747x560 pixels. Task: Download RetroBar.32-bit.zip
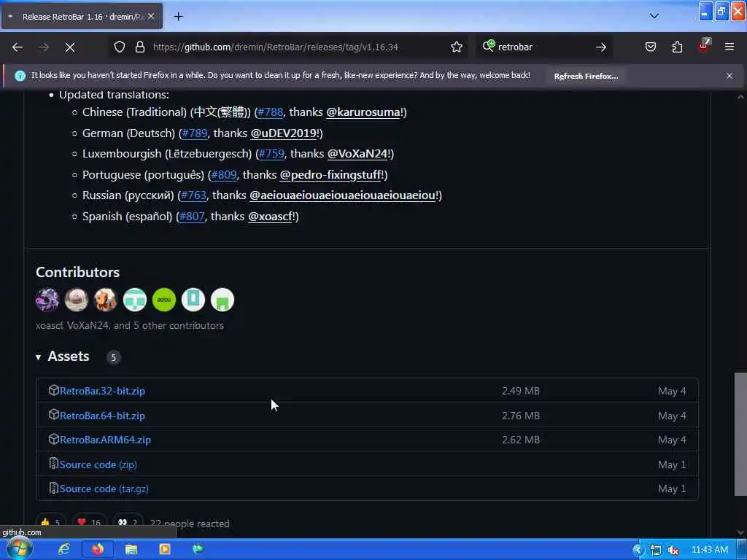pyautogui.click(x=102, y=391)
